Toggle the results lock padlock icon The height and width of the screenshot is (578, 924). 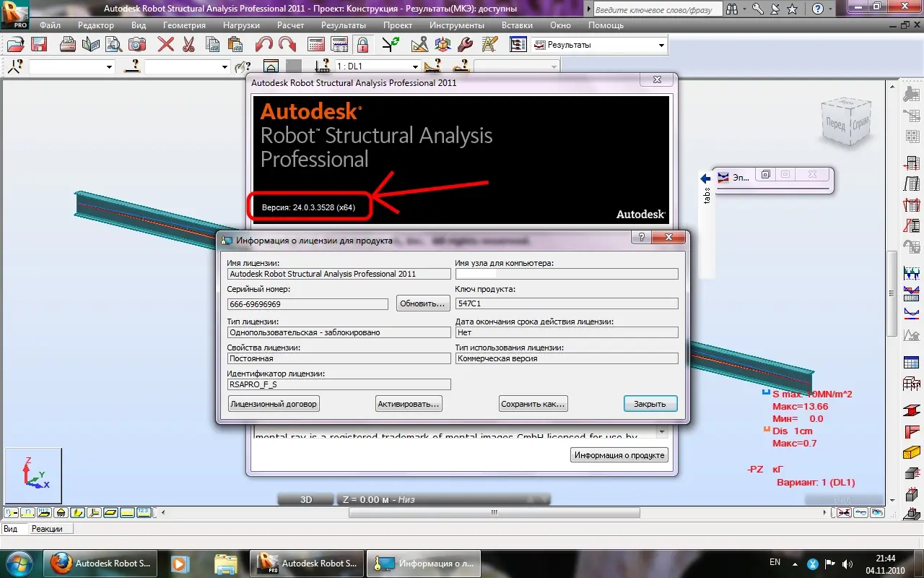pos(362,45)
